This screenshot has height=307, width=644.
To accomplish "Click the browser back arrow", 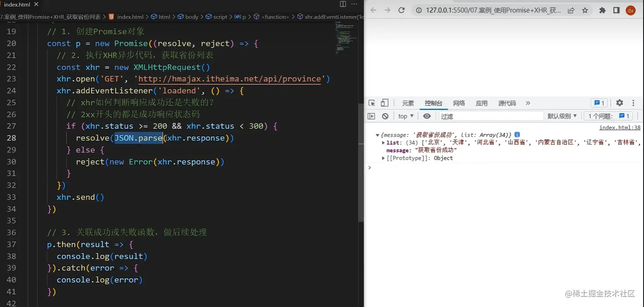I will tap(373, 10).
